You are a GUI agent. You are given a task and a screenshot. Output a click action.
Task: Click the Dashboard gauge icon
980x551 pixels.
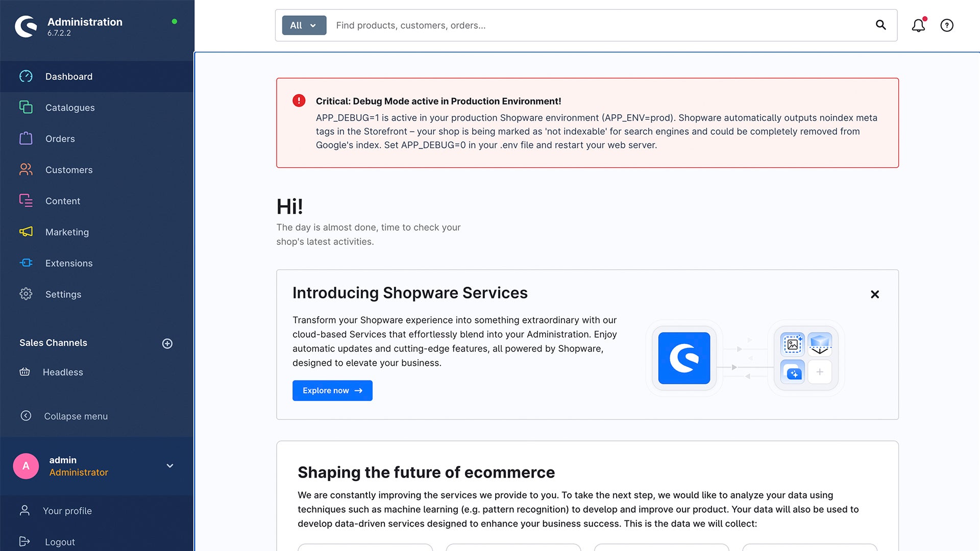[26, 77]
